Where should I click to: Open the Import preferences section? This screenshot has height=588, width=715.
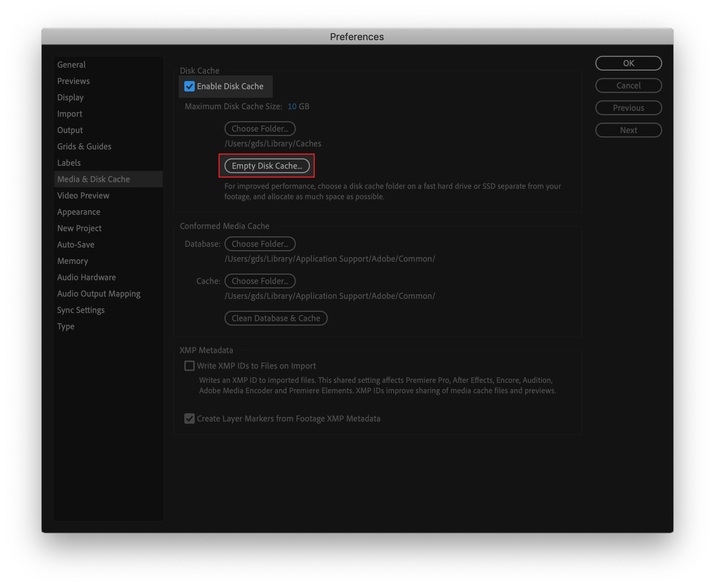[x=108, y=114]
